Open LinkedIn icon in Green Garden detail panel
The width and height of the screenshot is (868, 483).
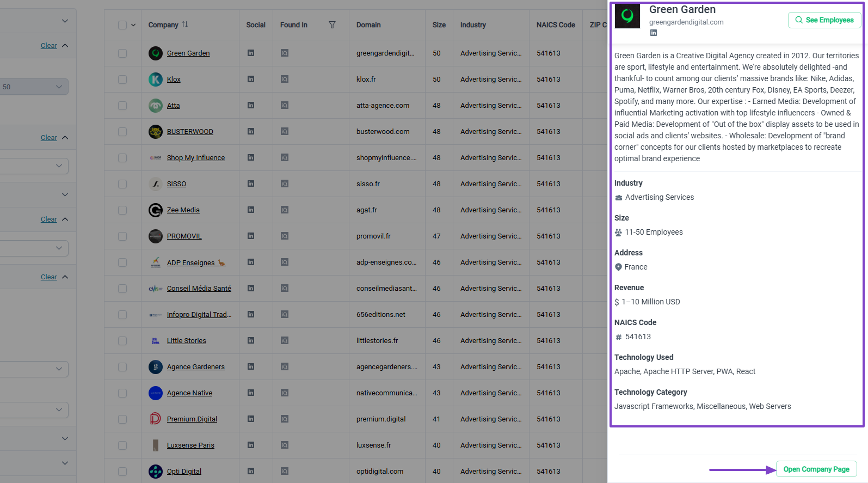(x=654, y=33)
